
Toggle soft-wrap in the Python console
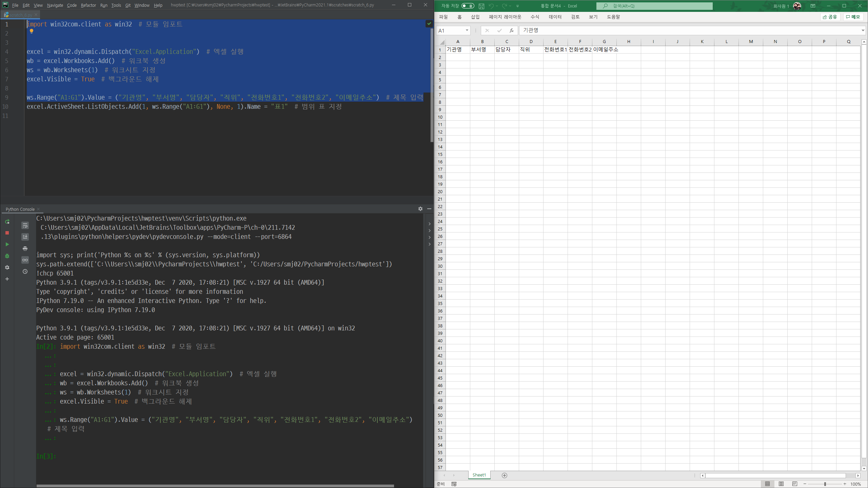[25, 225]
